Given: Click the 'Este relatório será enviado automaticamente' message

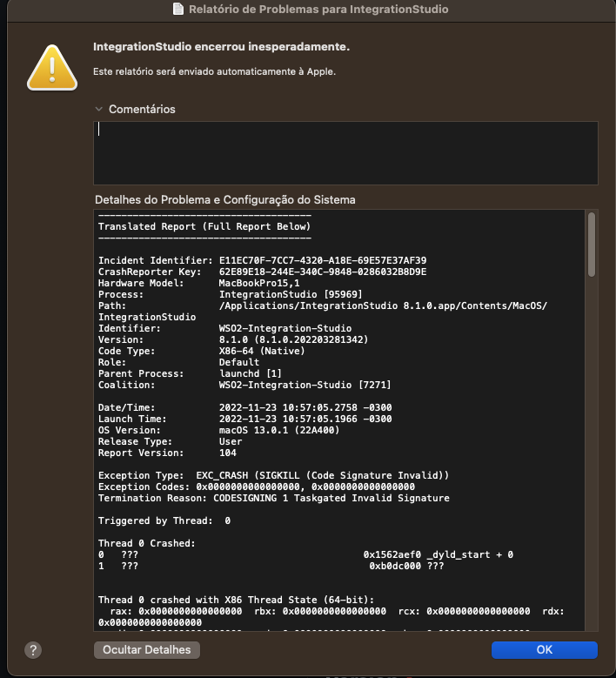Looking at the screenshot, I should point(214,71).
